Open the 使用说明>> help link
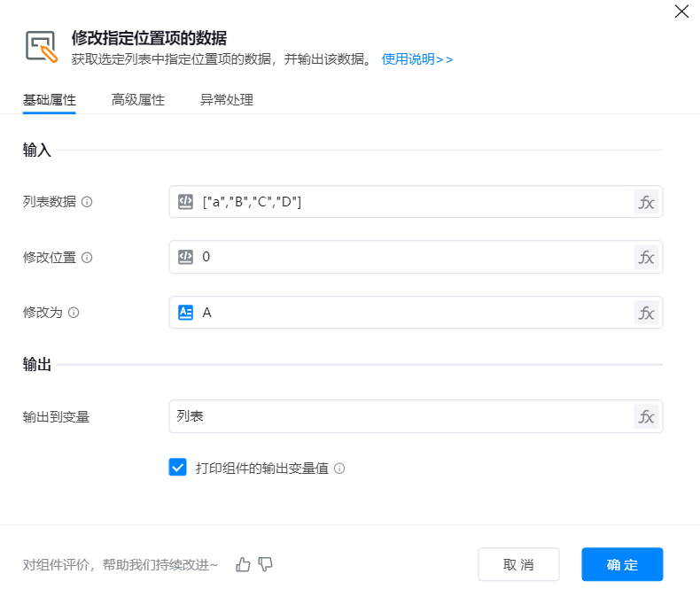This screenshot has width=700, height=589. tap(417, 59)
